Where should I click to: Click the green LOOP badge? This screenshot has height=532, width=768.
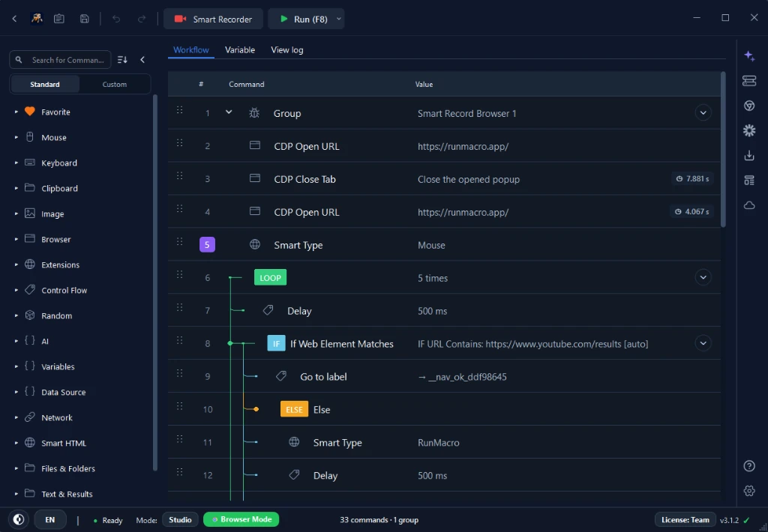coord(270,277)
